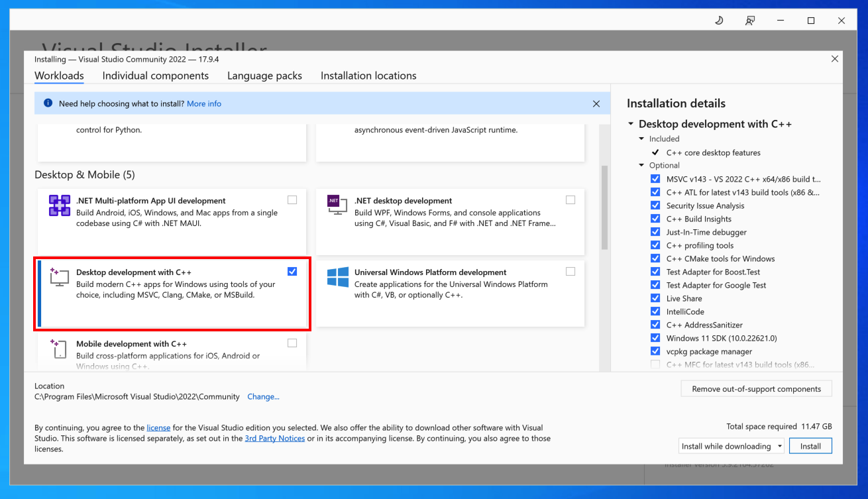The width and height of the screenshot is (868, 499).
Task: Click the 'Installation details' heading
Action: 676,103
